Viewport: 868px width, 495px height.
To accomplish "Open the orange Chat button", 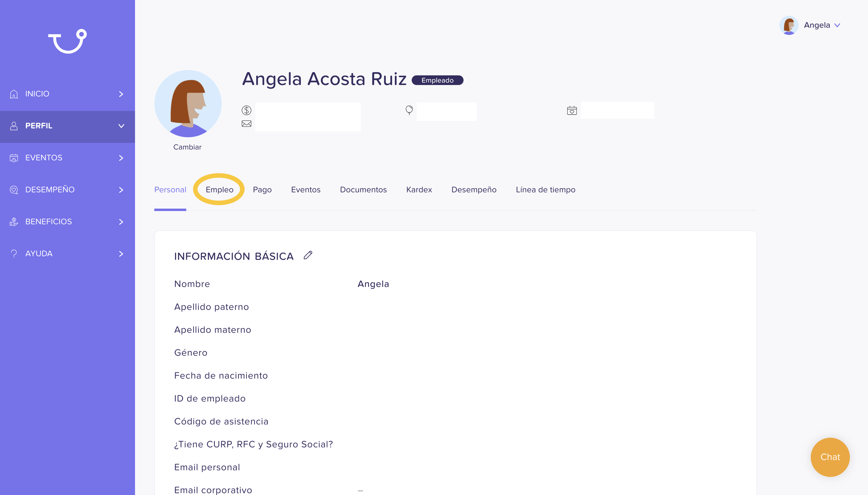I will click(x=830, y=457).
